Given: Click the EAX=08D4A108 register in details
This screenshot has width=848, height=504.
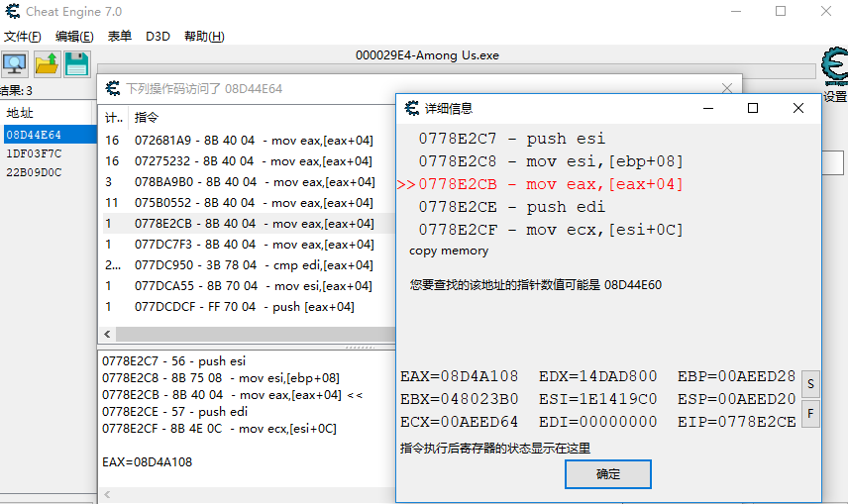Looking at the screenshot, I should tap(459, 376).
